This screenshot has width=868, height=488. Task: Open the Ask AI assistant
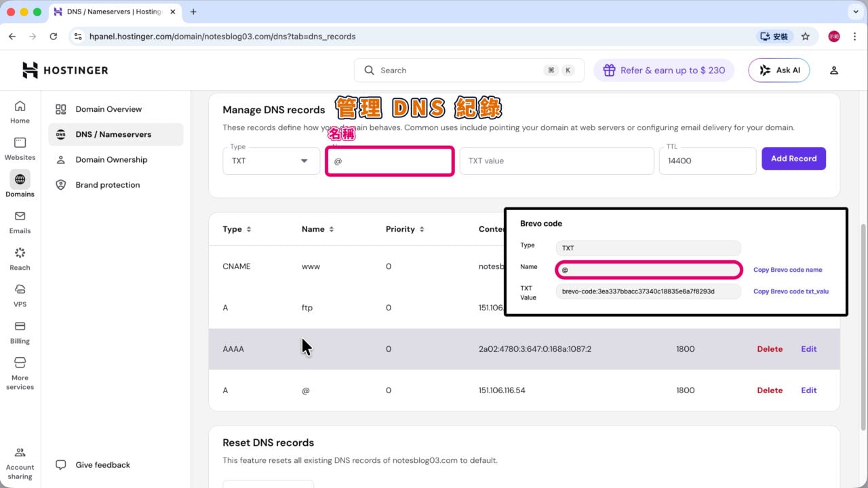coord(778,70)
